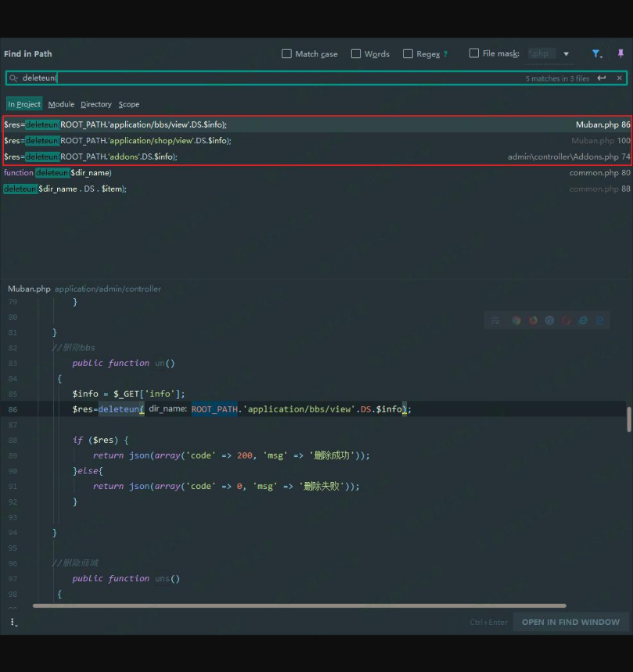Switch to the Module scope tab

(x=61, y=104)
